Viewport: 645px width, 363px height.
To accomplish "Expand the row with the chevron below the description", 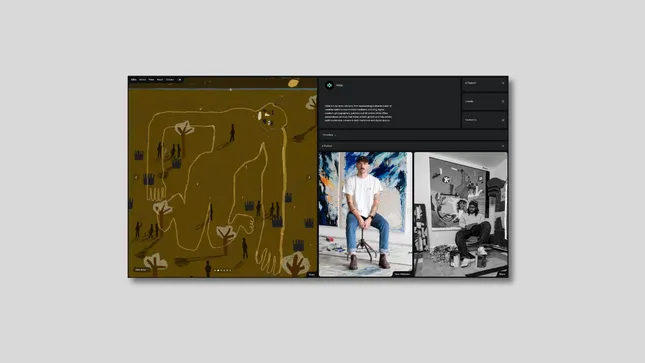I will [x=413, y=135].
